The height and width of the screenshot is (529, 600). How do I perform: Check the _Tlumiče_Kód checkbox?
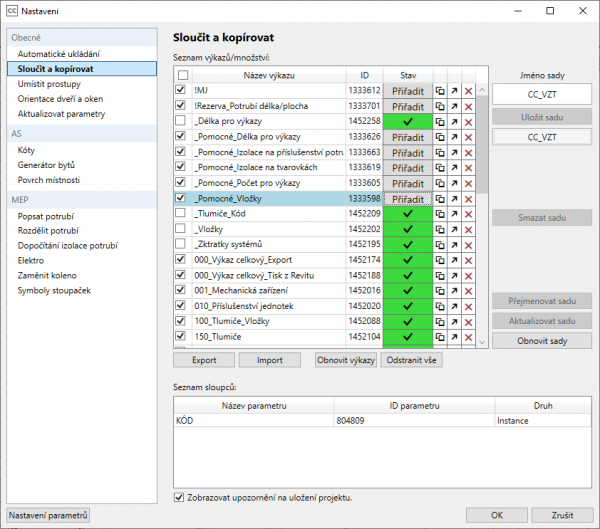tap(180, 213)
